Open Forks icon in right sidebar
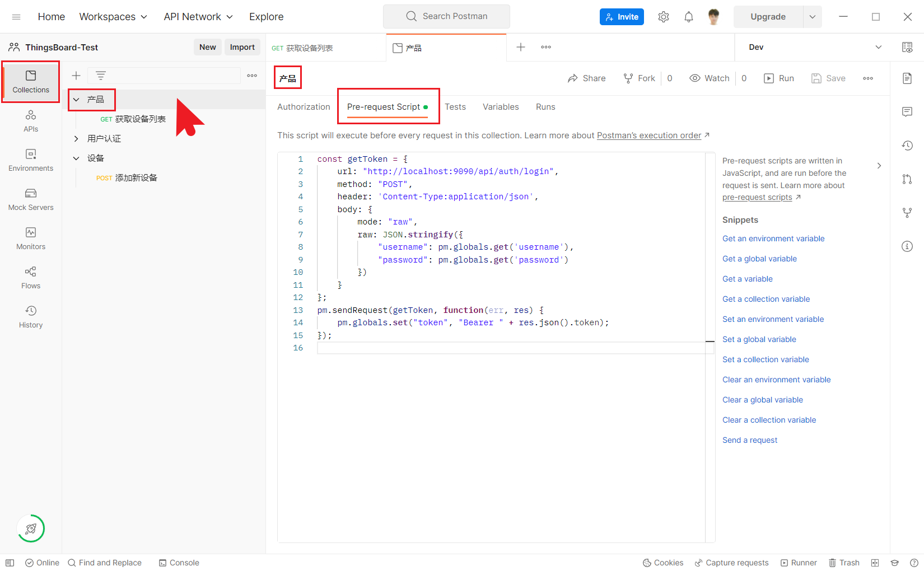Viewport: 924px width, 571px height. tap(907, 213)
